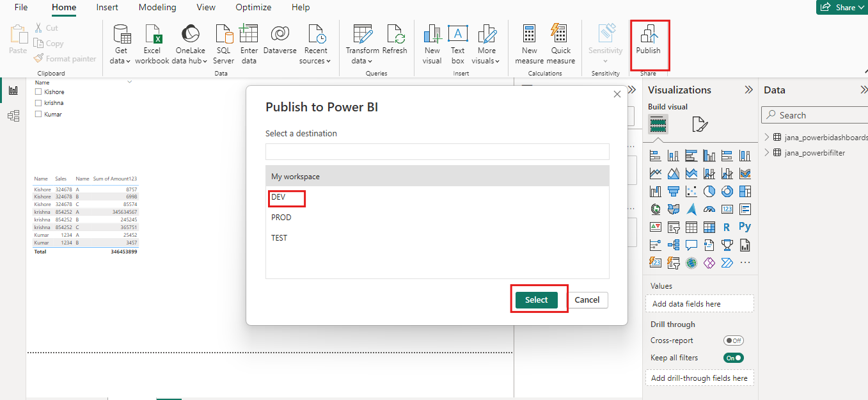The height and width of the screenshot is (400, 868).
Task: Open the File menu
Action: coord(21,8)
